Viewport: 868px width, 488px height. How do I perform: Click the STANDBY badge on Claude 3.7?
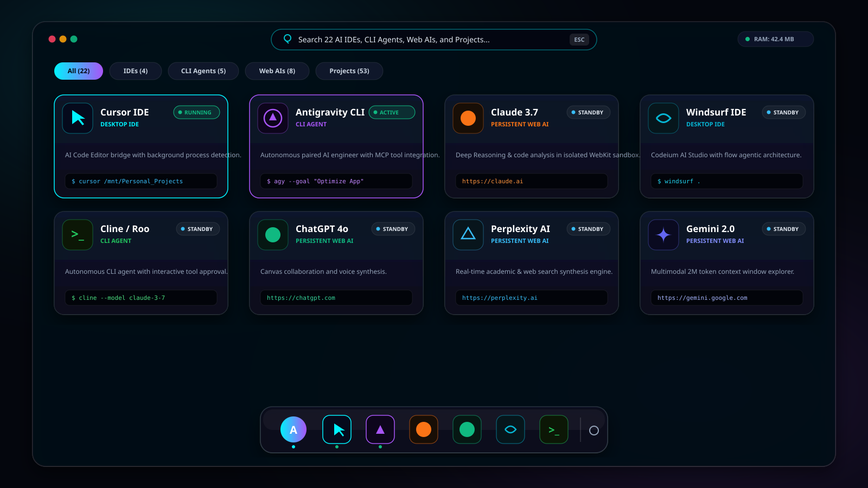[x=589, y=112]
